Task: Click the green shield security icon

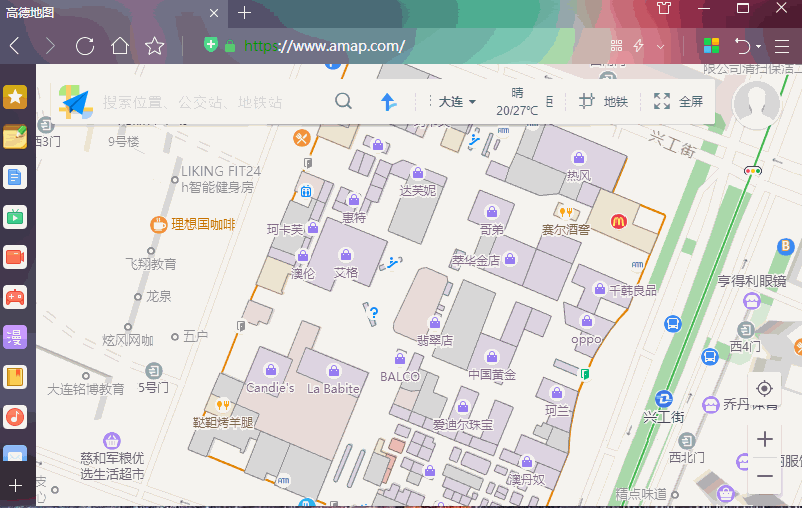Action: pos(210,45)
